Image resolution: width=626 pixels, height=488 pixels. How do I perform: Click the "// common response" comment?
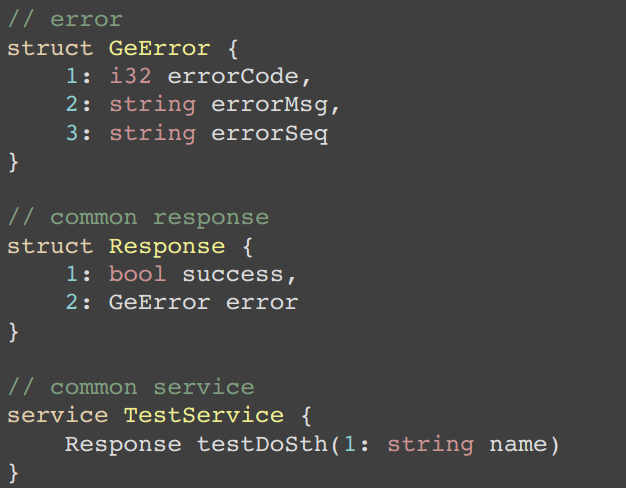[138, 217]
